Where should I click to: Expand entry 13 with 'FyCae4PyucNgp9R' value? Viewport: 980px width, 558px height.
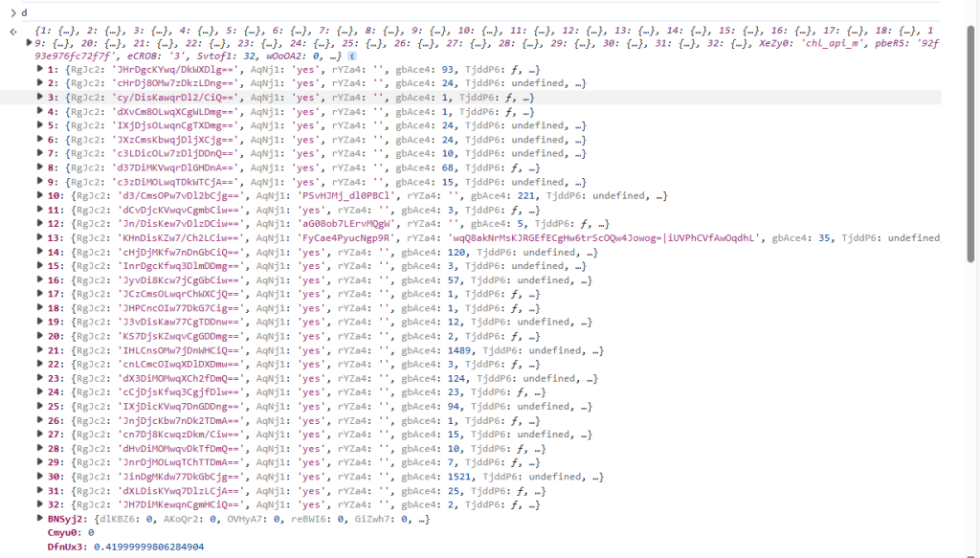(x=39, y=237)
